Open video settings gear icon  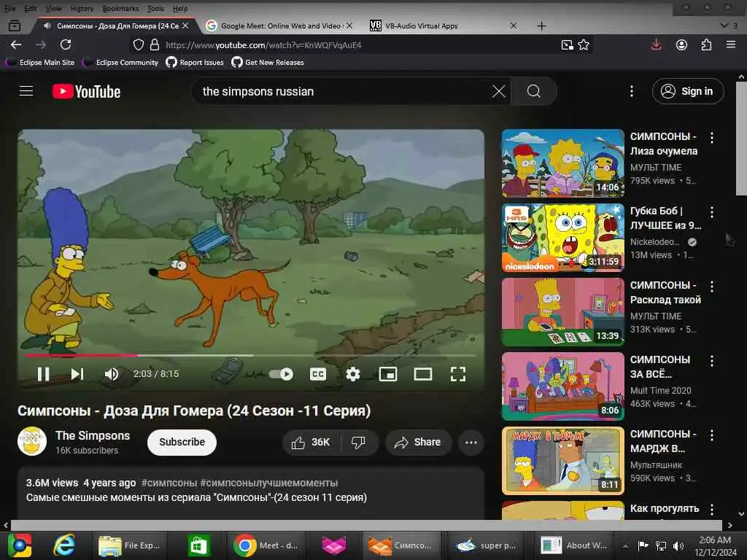point(352,374)
